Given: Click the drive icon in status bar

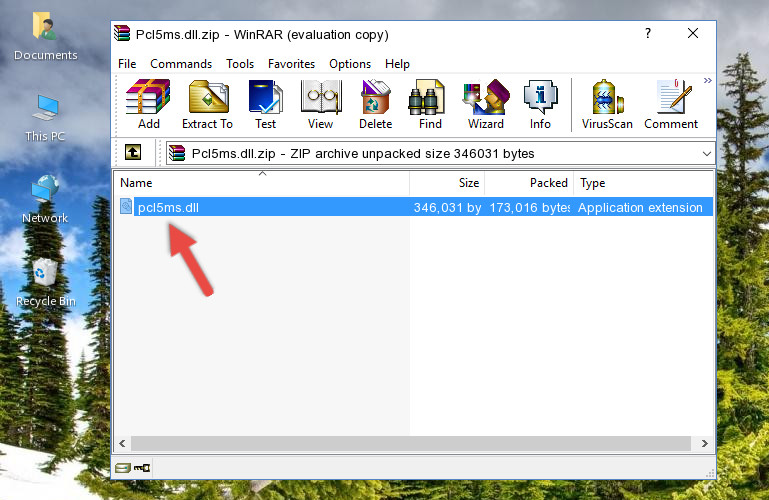Looking at the screenshot, I should tap(123, 468).
